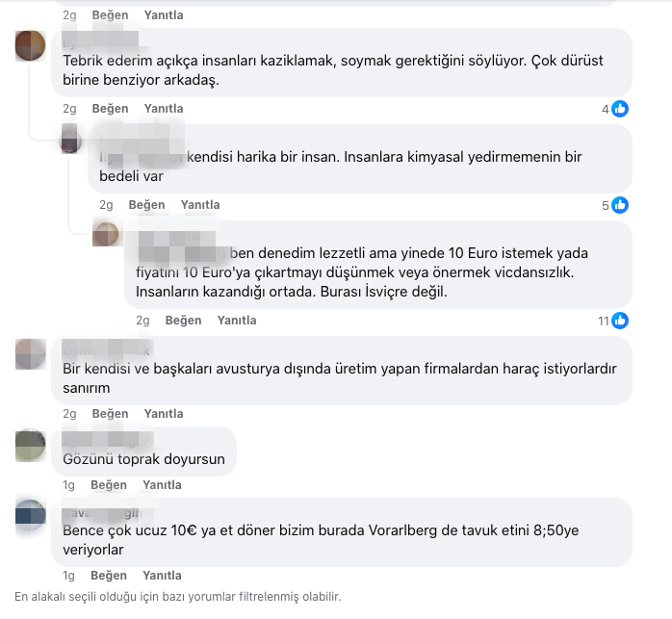Click Yanıtla under 'Insanlara kimyasal yedirmemenin' reply
Viewport: 672px width, 619px height.
click(x=200, y=205)
